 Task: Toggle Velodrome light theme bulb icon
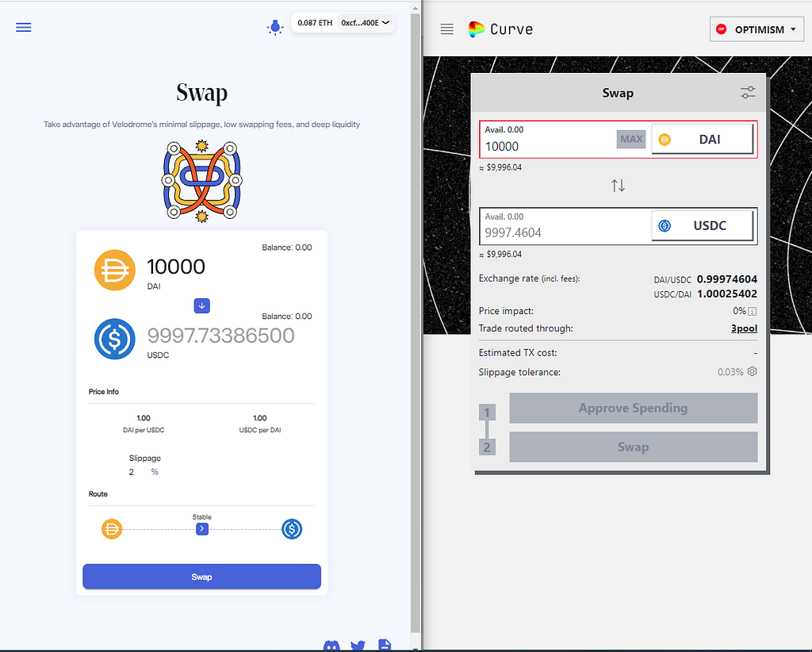pos(275,27)
